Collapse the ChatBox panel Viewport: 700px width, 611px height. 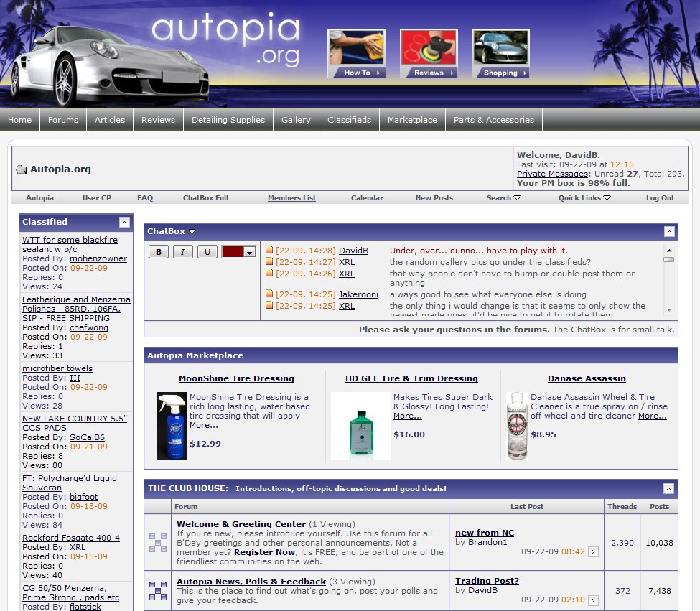click(668, 231)
